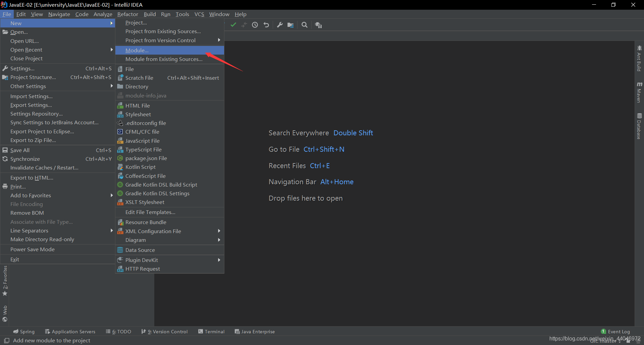Select HTML File in New submenu
Screen dimensions: 644x345
click(170, 106)
